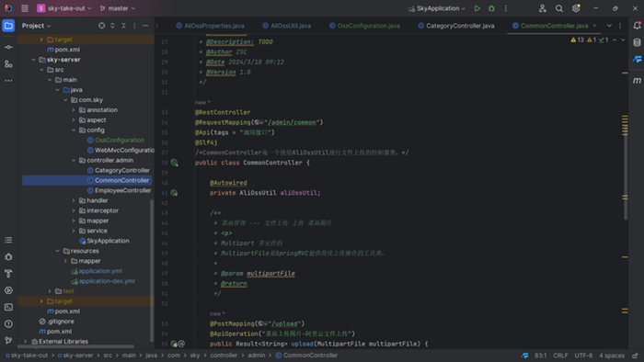Open the Commit tool window

8,47
